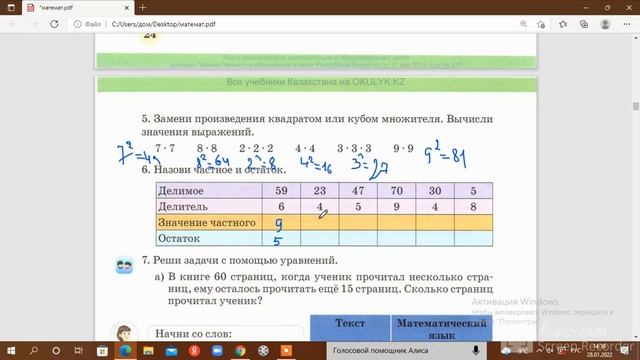Activate the Alice microphone icon
Viewport: 640px width, 360px height.
(476, 351)
